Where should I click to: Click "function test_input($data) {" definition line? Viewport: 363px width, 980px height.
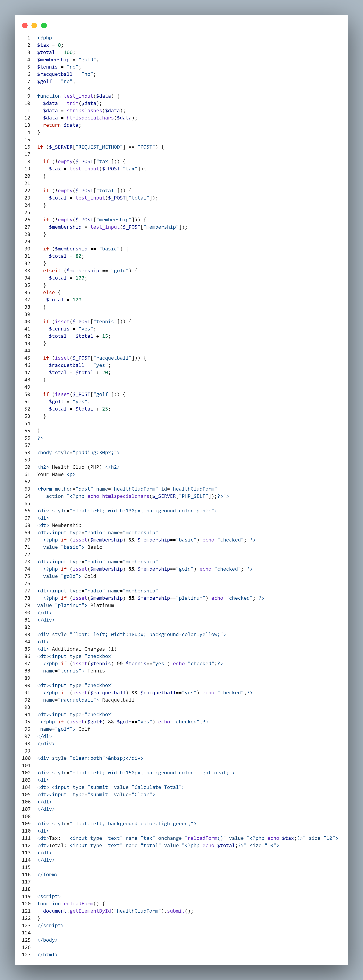tap(78, 96)
